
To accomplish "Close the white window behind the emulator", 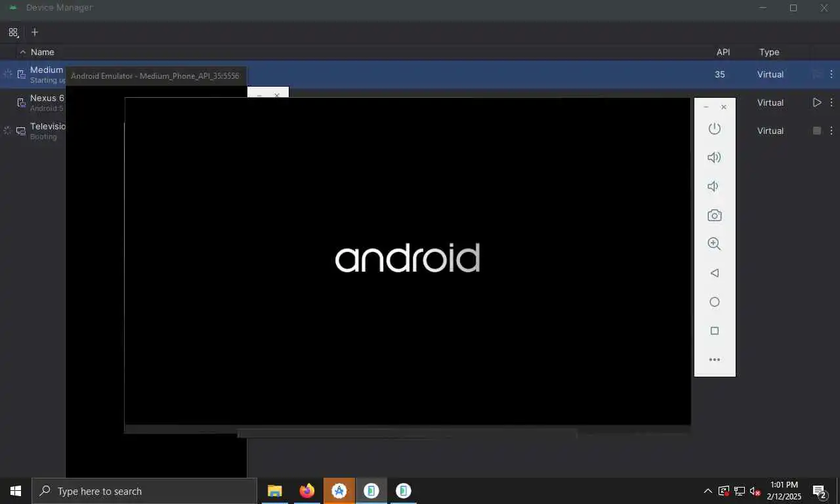I will (x=277, y=95).
